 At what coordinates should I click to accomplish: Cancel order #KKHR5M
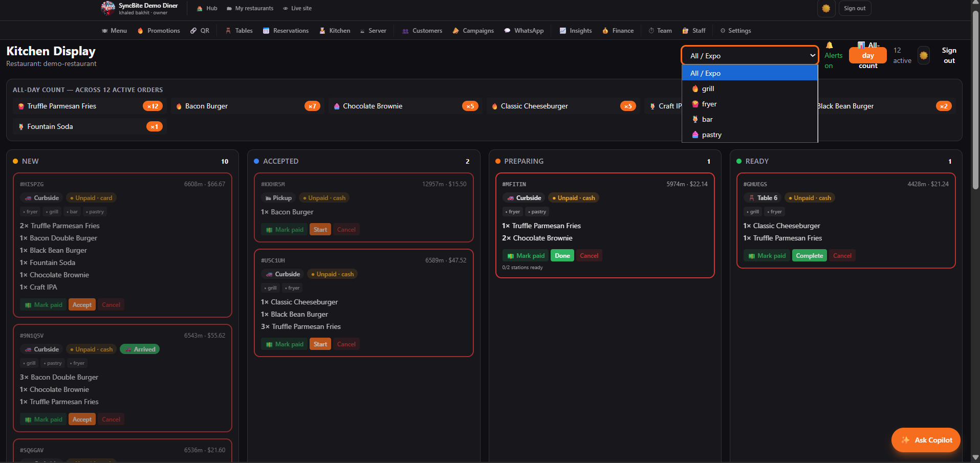[346, 230]
